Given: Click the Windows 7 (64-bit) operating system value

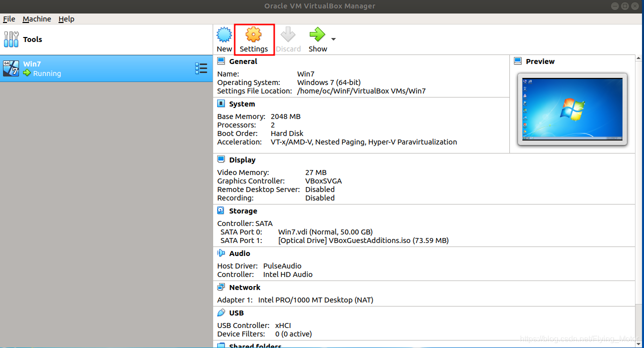Looking at the screenshot, I should [329, 82].
